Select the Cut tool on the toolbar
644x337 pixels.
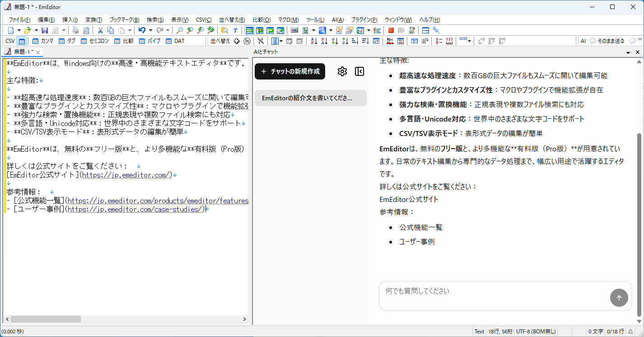point(100,30)
